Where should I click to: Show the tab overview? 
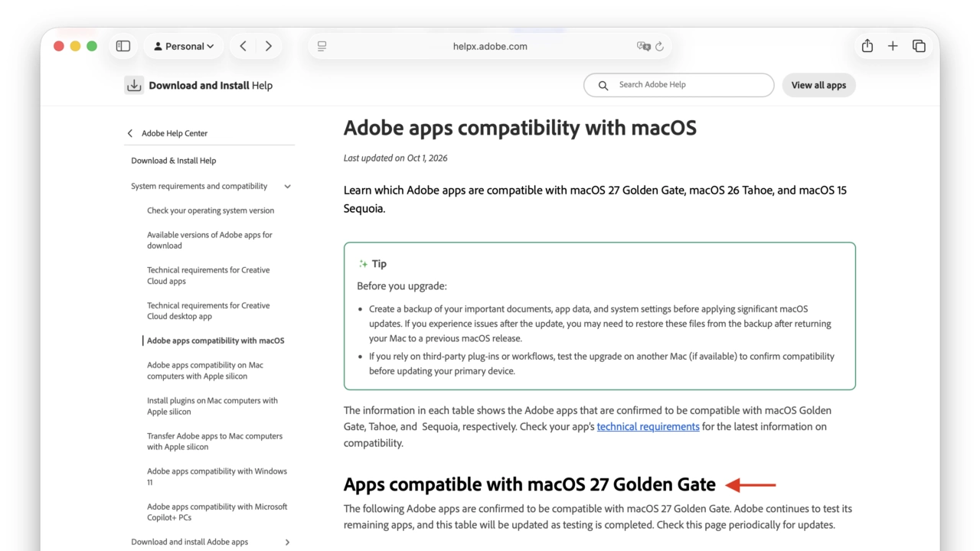919,46
